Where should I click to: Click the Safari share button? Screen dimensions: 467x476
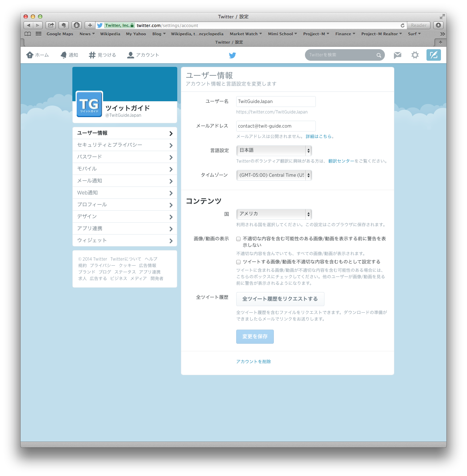pyautogui.click(x=51, y=25)
